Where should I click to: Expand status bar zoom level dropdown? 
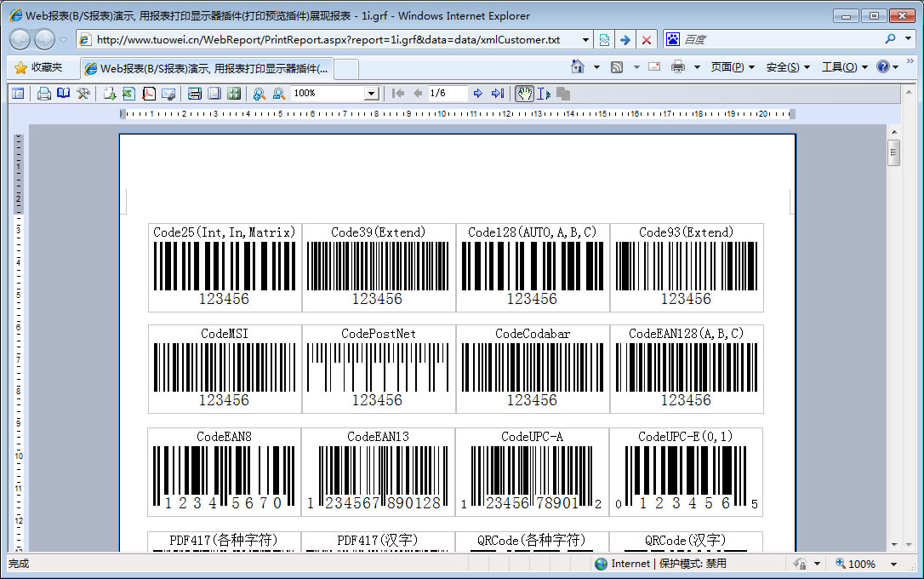tap(893, 564)
